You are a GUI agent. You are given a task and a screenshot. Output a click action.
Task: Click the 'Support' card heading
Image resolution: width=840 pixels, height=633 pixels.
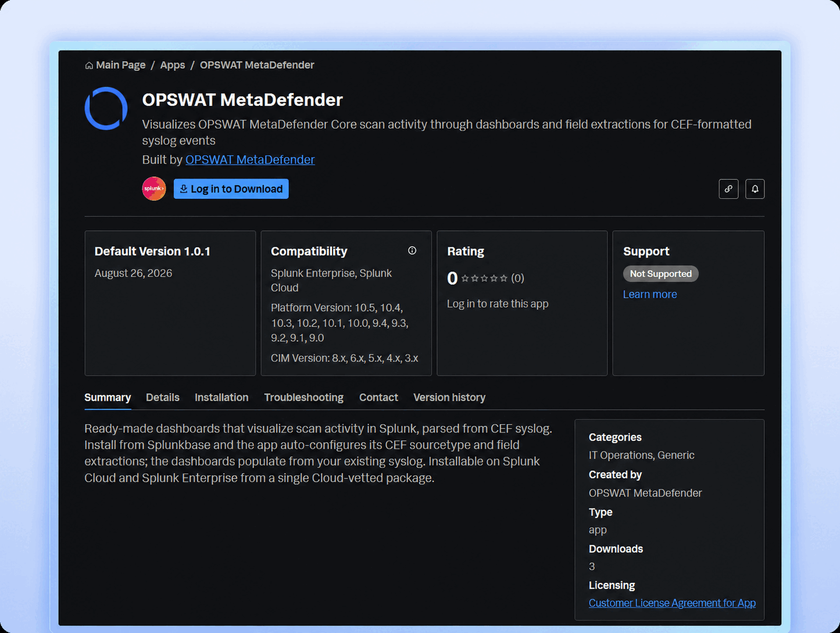pos(646,251)
